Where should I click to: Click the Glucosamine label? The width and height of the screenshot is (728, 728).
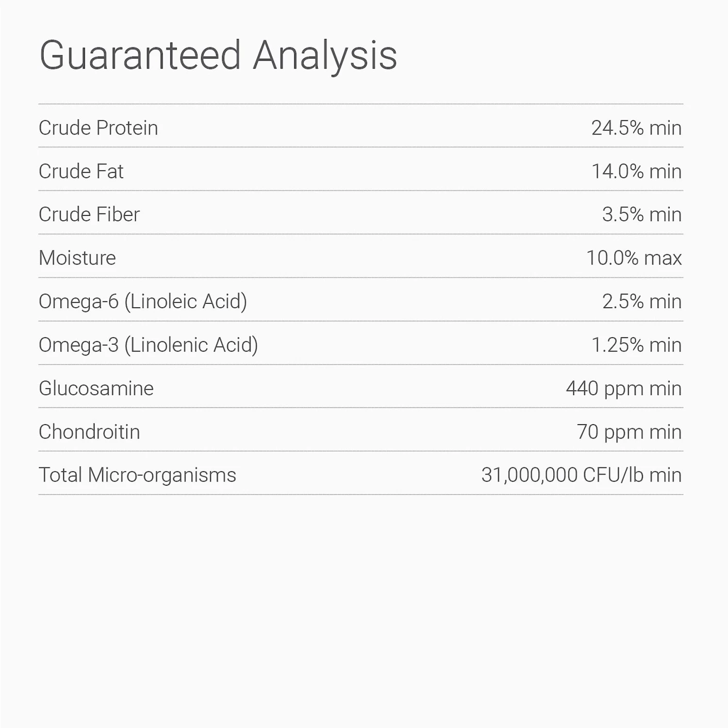96,388
